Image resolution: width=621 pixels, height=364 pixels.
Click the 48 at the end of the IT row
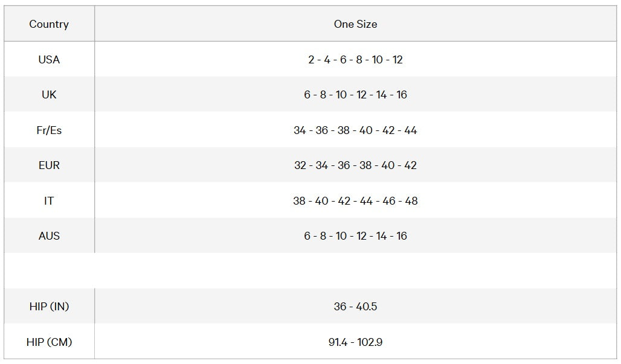411,200
